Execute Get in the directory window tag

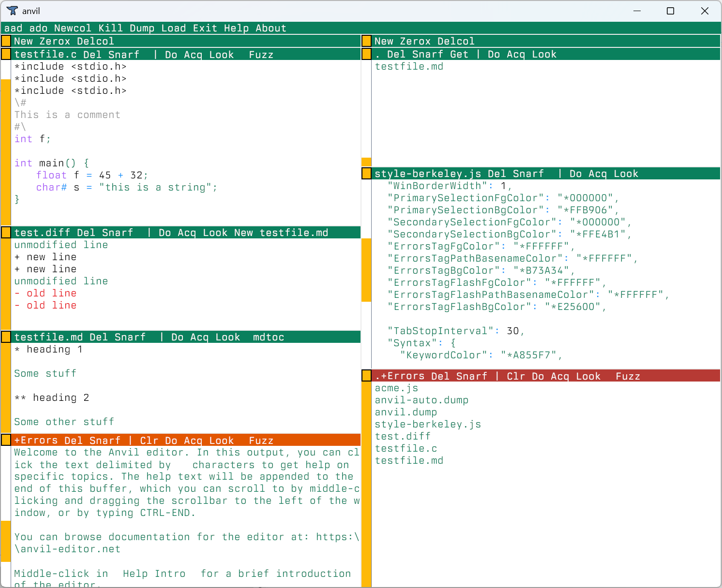coord(459,54)
